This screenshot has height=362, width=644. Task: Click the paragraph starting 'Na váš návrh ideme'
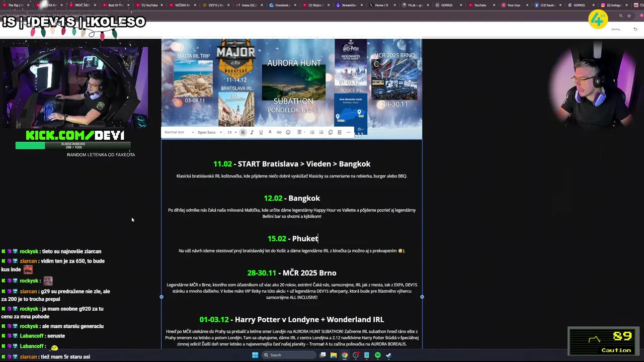[x=292, y=250]
